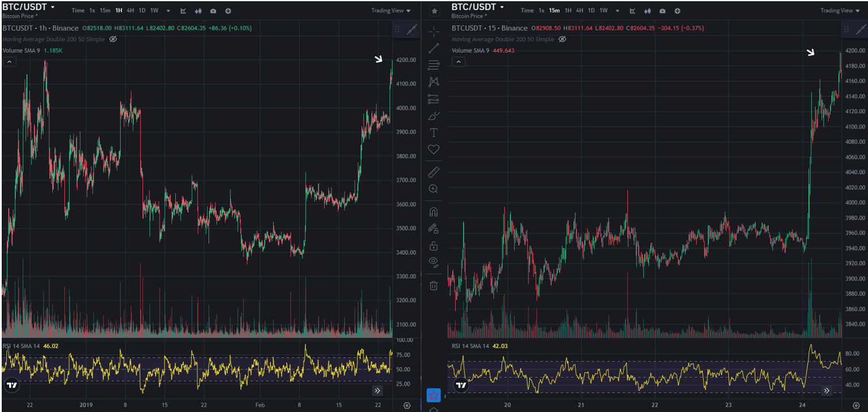Switch left chart to 4H interval
The height and width of the screenshot is (412, 868).
pyautogui.click(x=130, y=11)
